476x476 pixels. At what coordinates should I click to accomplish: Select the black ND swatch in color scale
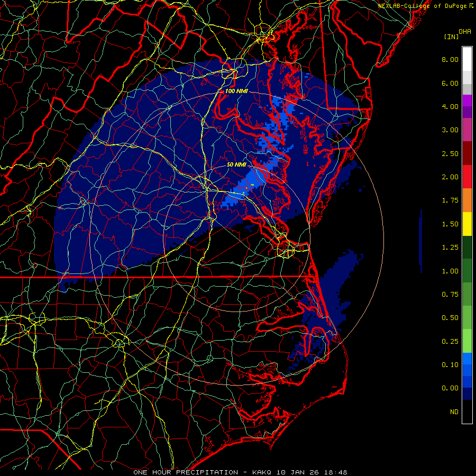coord(467,411)
